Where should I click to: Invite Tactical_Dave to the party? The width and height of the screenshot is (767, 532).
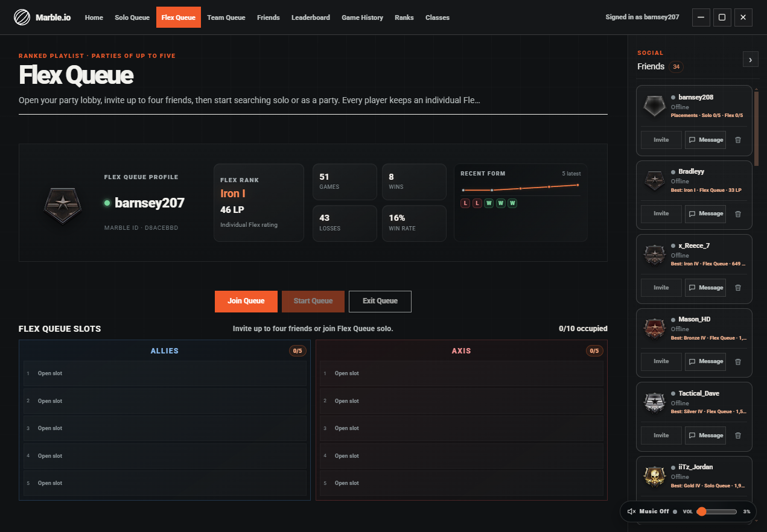point(661,435)
